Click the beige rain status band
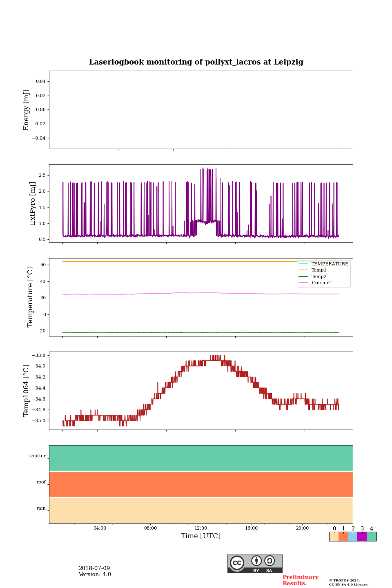Image resolution: width=392 pixels, height=588 pixels. tap(201, 510)
